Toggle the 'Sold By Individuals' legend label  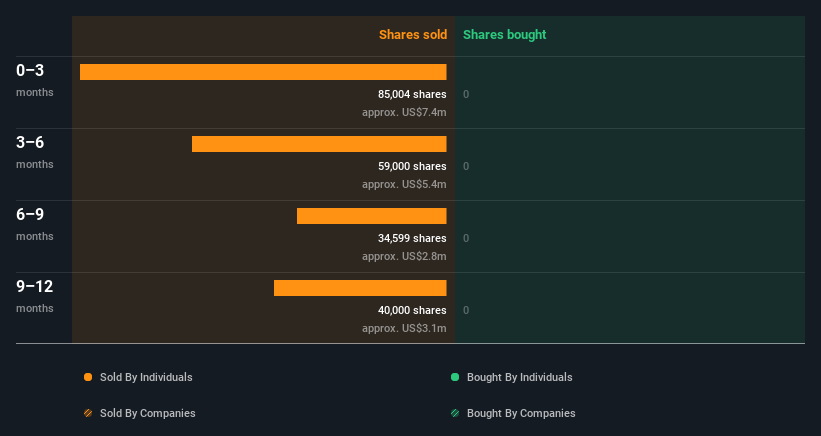(146, 377)
